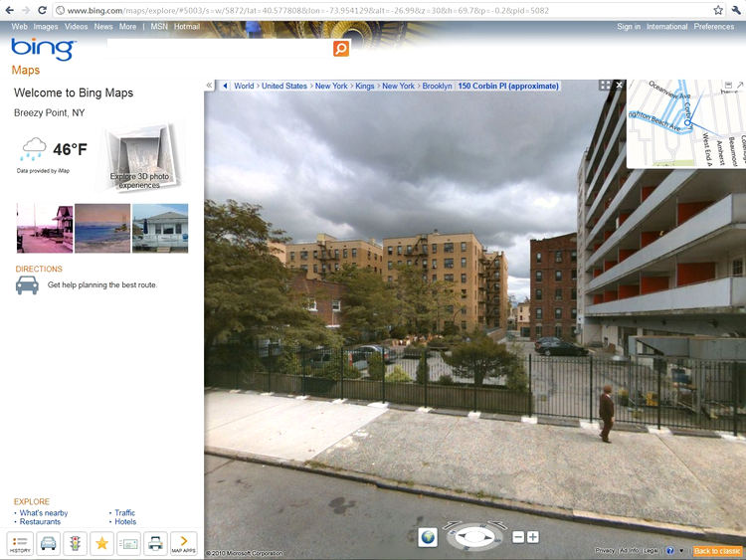This screenshot has width=746, height=560.
Task: Collapse the left panel with double chevron
Action: pos(209,86)
